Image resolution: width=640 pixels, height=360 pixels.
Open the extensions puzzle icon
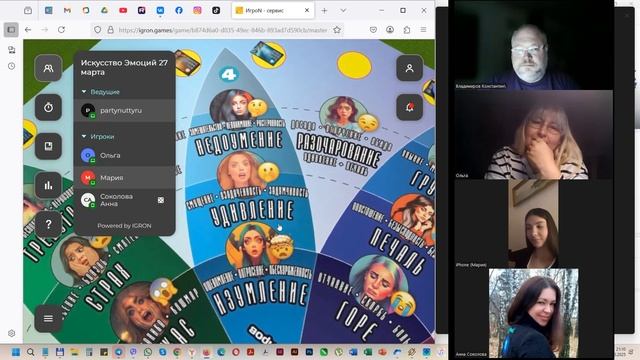click(x=407, y=30)
